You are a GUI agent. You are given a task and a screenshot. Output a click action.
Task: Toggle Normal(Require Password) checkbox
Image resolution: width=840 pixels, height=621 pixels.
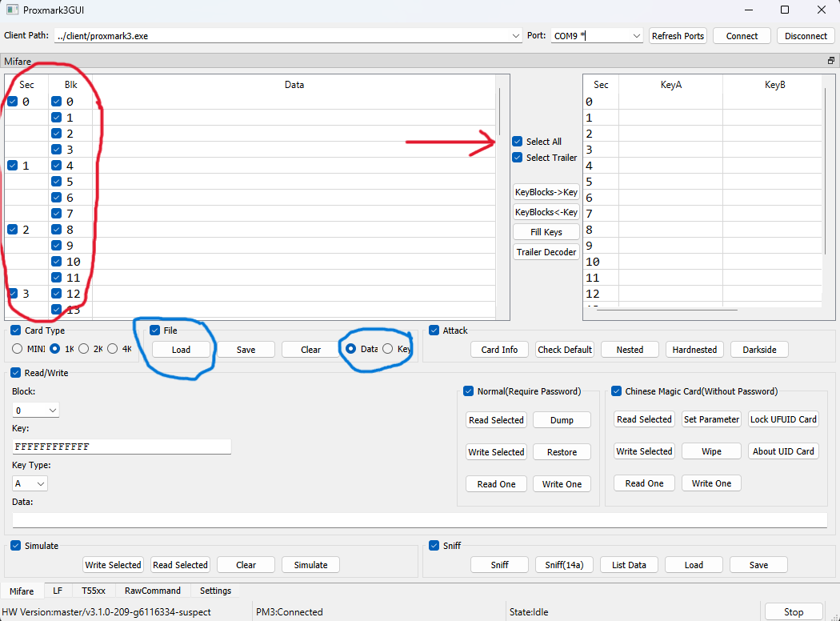pyautogui.click(x=468, y=391)
